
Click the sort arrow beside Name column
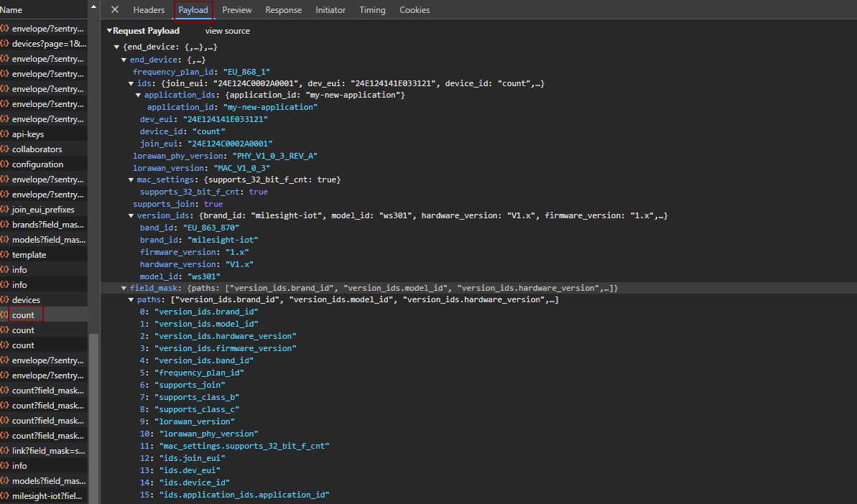pos(93,7)
